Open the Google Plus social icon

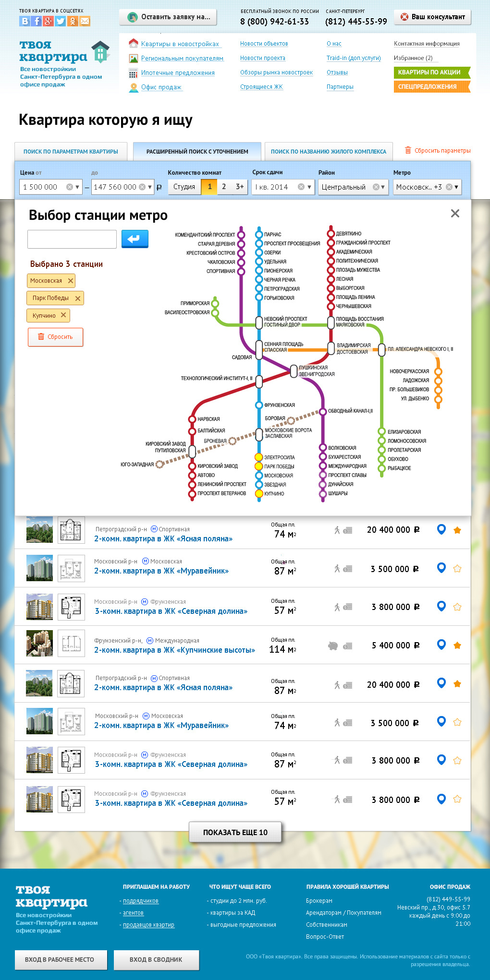[x=48, y=21]
